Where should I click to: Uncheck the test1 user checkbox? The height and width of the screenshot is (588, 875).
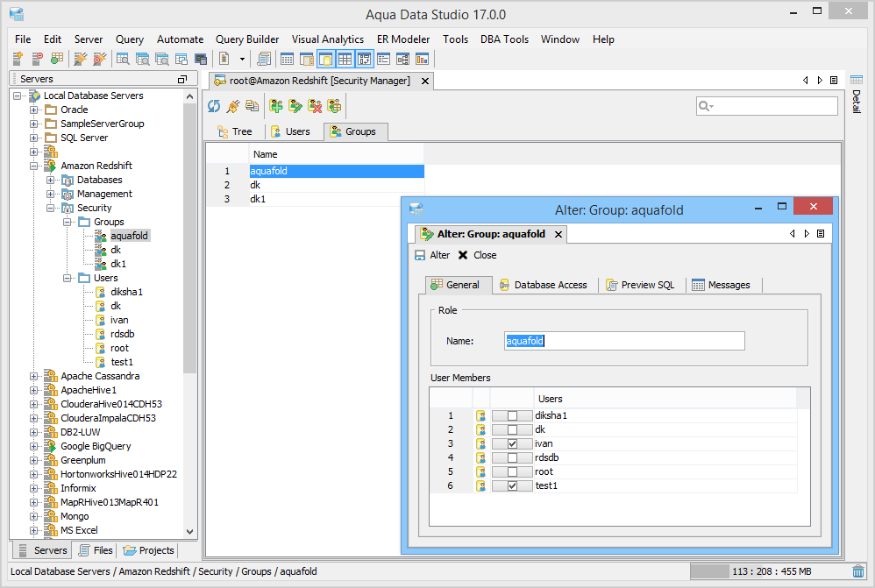click(512, 485)
